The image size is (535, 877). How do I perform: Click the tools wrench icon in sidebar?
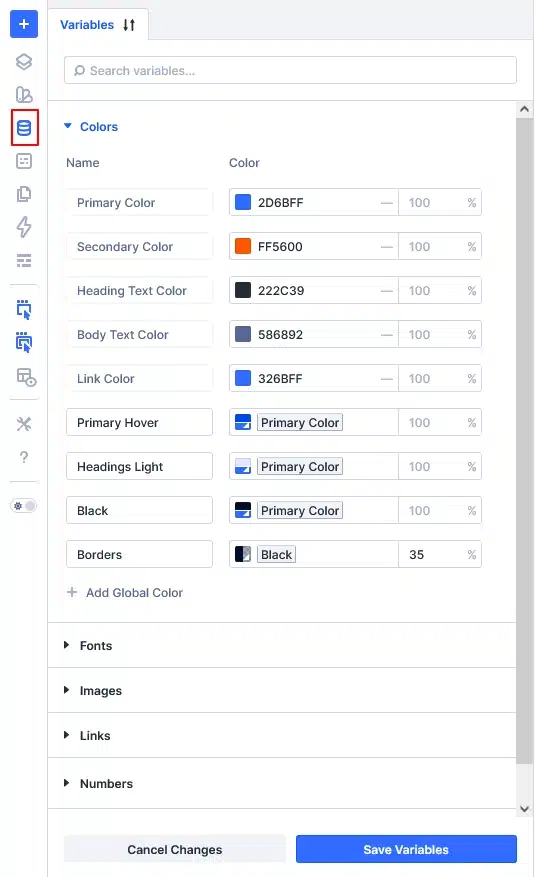tap(24, 424)
